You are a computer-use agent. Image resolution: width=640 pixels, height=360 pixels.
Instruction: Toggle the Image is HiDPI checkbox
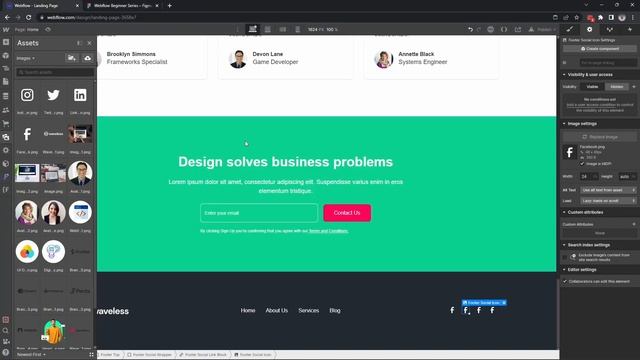click(x=582, y=164)
